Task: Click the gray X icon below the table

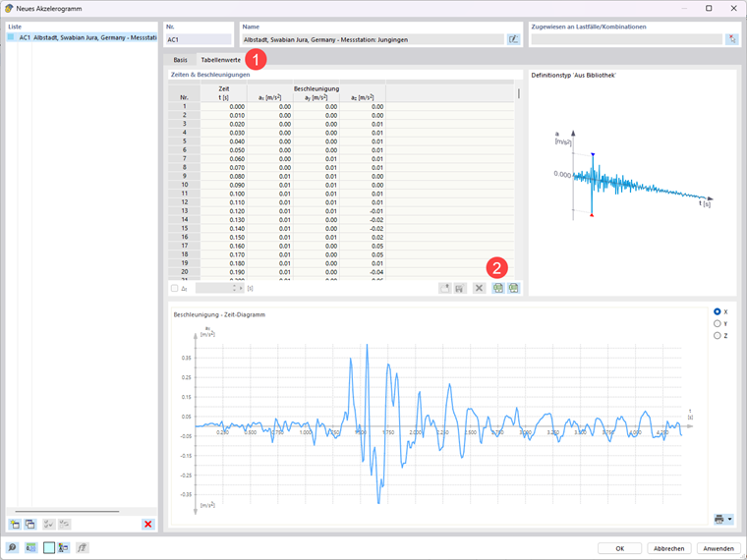Action: (x=480, y=288)
